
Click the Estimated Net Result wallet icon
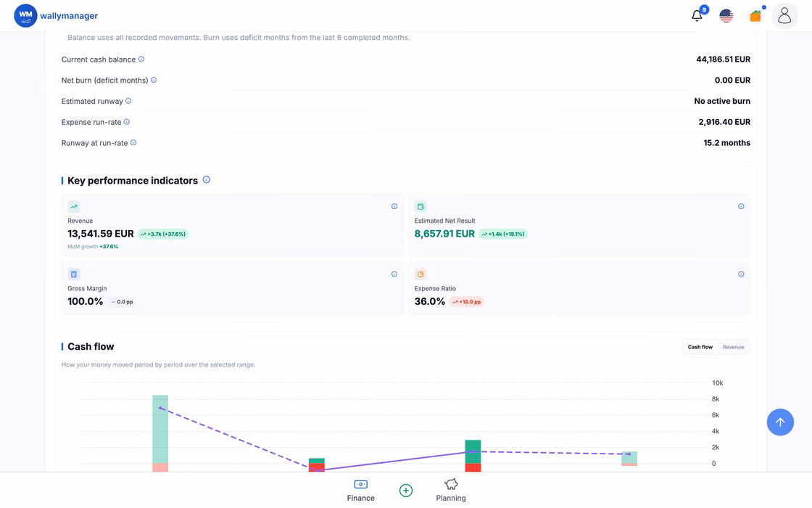[x=420, y=206]
